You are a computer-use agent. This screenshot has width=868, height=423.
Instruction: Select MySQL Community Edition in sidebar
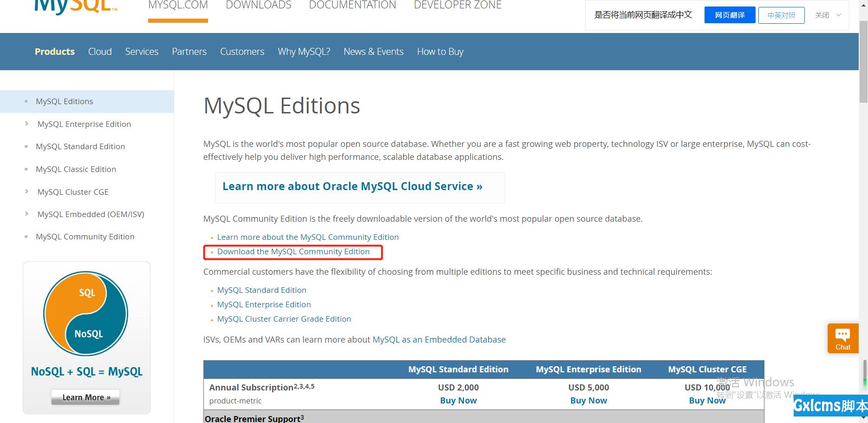(85, 237)
